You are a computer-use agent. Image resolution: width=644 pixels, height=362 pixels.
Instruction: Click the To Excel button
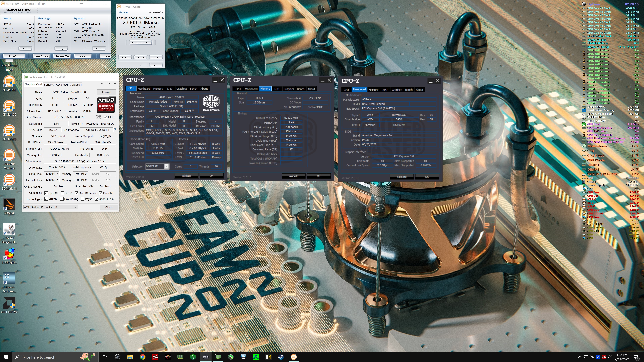[141, 57]
